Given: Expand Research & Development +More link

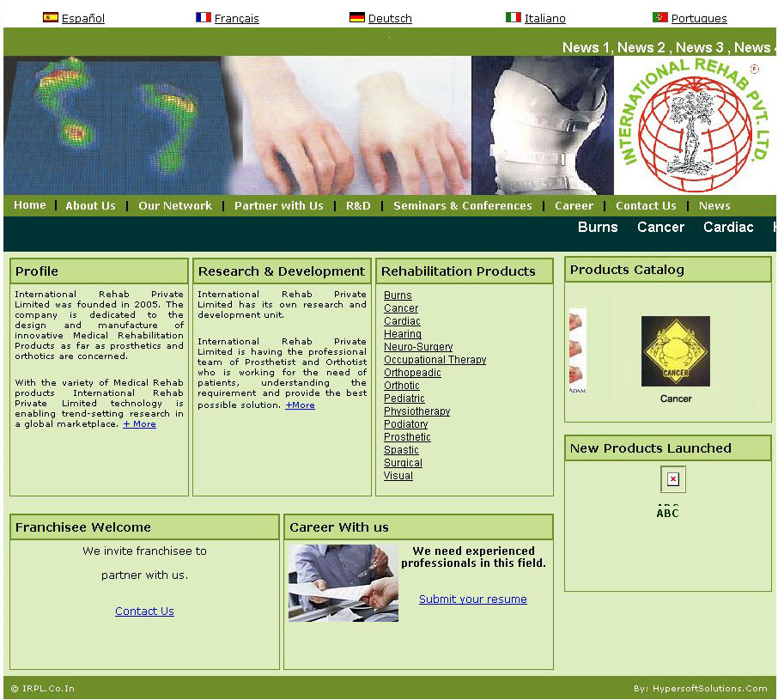Looking at the screenshot, I should point(300,405).
